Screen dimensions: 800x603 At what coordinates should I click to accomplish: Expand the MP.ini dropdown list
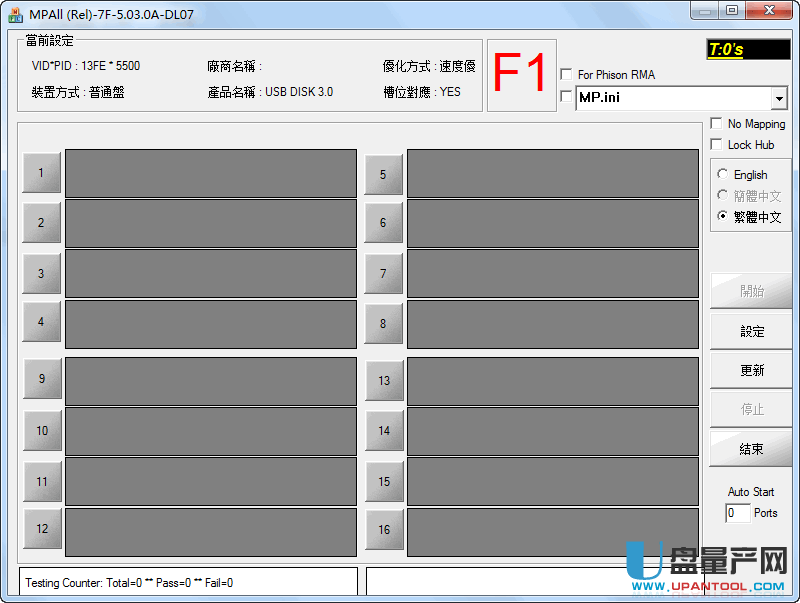point(779,98)
